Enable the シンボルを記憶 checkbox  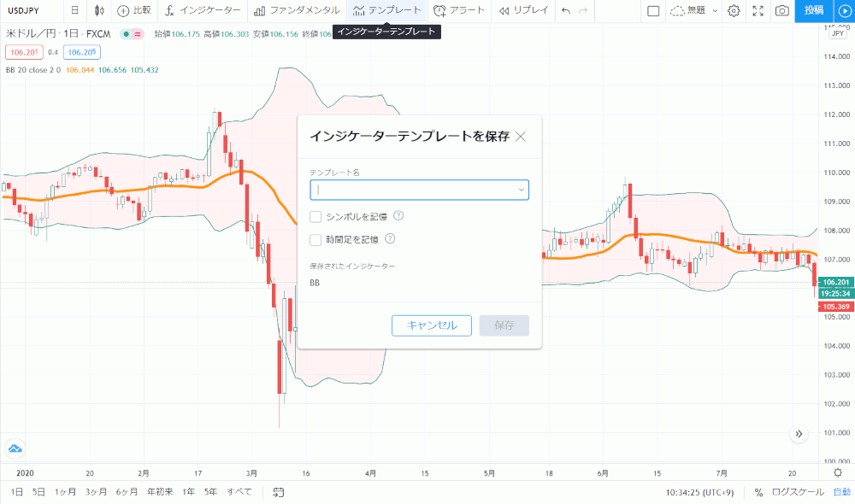(315, 217)
